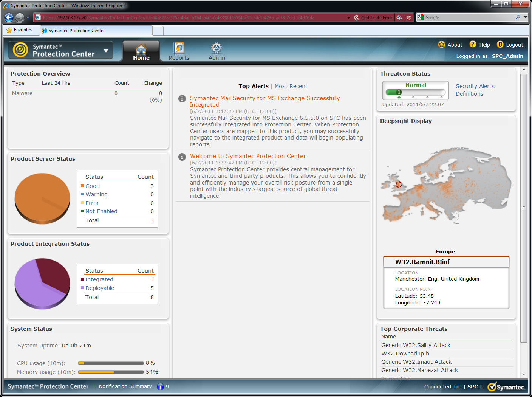Click the About star icon
The height and width of the screenshot is (397, 532).
coord(441,44)
